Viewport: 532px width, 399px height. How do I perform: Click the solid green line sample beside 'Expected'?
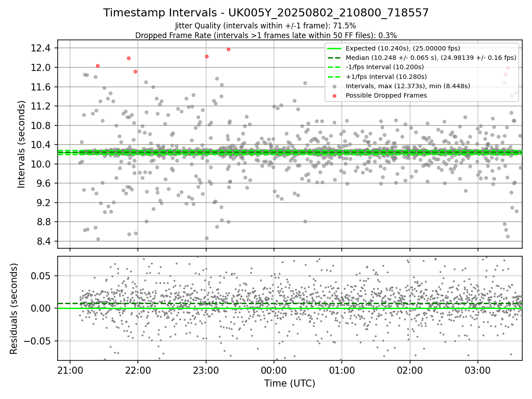pyautogui.click(x=335, y=48)
